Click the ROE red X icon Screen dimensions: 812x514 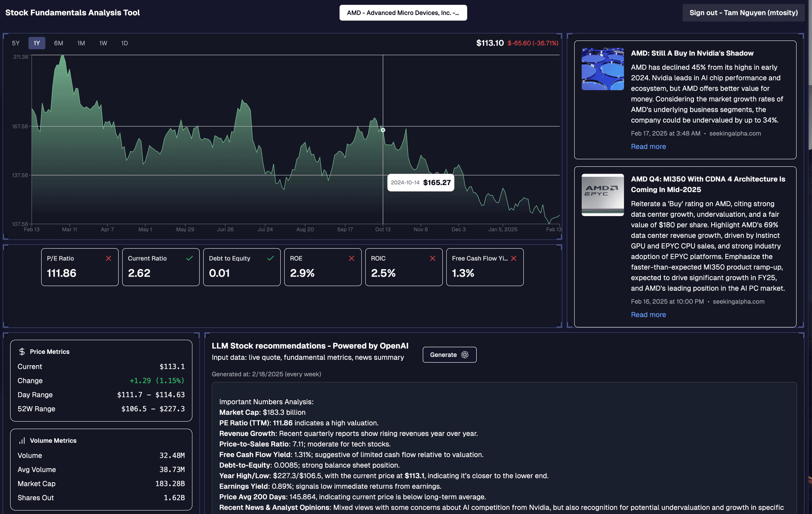point(352,258)
